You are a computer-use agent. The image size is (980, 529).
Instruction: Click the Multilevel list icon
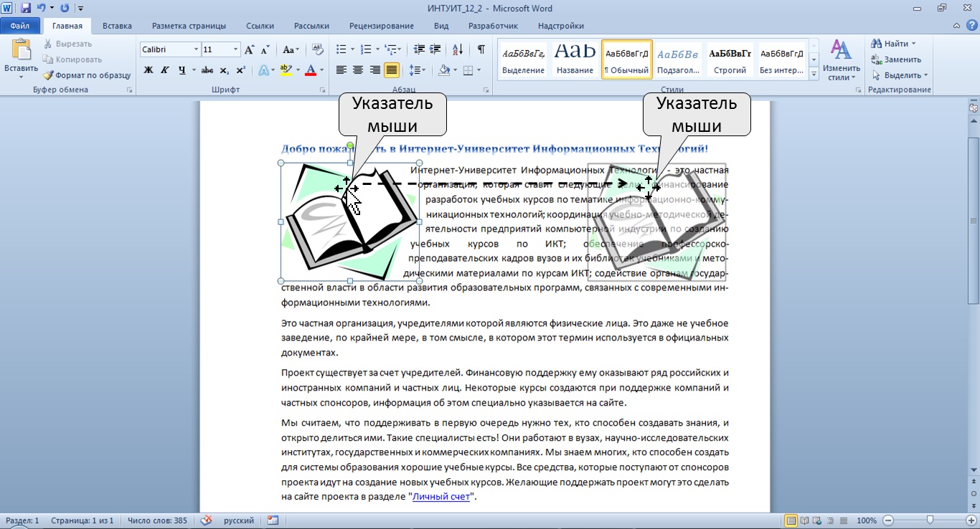(390, 49)
